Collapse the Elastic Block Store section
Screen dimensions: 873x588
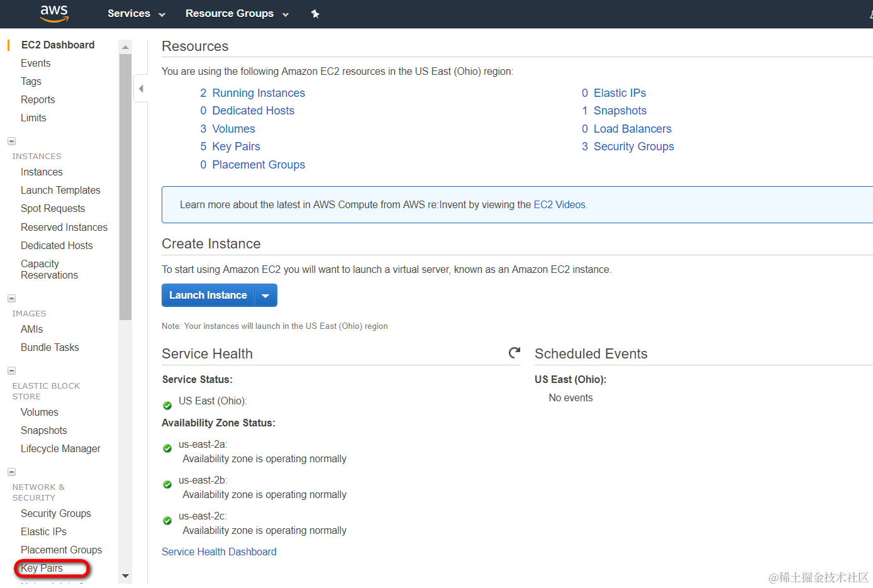pos(11,371)
